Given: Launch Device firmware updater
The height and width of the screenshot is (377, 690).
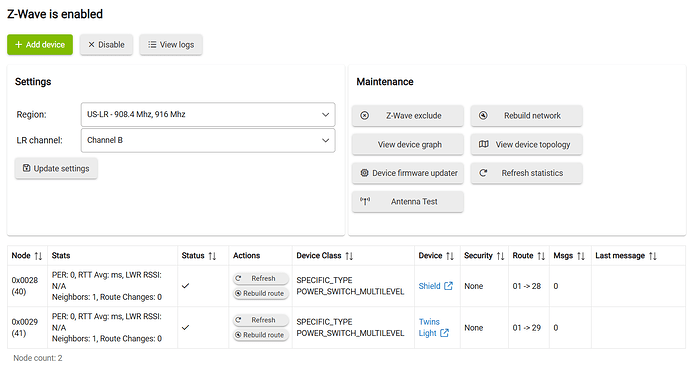Looking at the screenshot, I should click(x=407, y=173).
